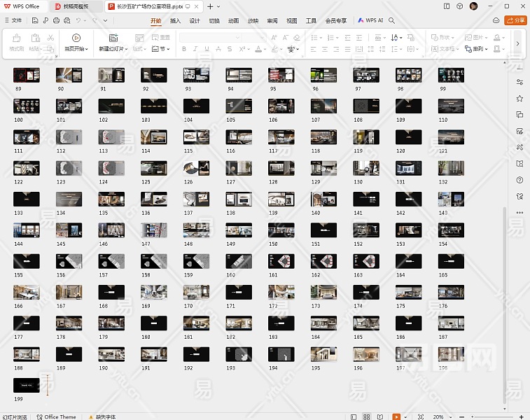Switch to normal view icon in status bar
Image resolution: width=530 pixels, height=420 pixels.
click(x=354, y=416)
